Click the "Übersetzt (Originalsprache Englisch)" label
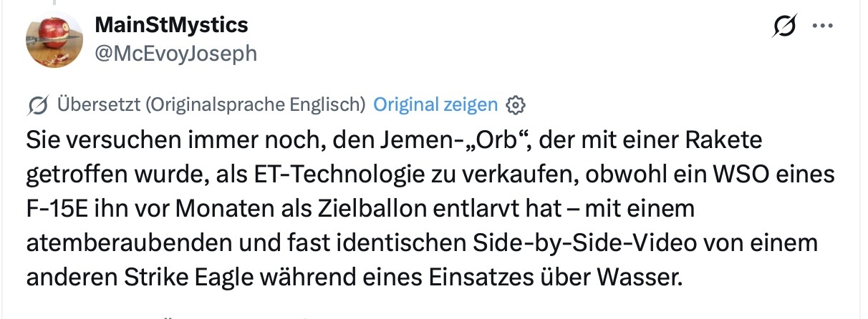Image resolution: width=868 pixels, height=319 pixels. coord(211,104)
